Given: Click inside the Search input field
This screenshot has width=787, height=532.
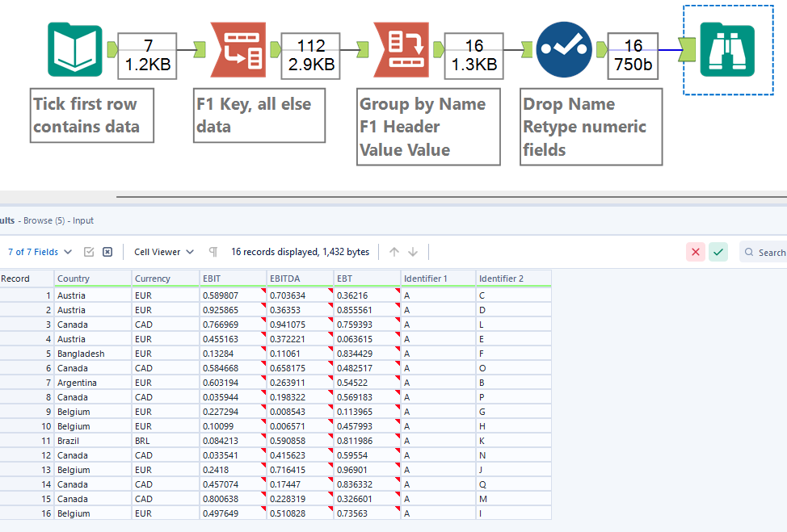Looking at the screenshot, I should [772, 252].
